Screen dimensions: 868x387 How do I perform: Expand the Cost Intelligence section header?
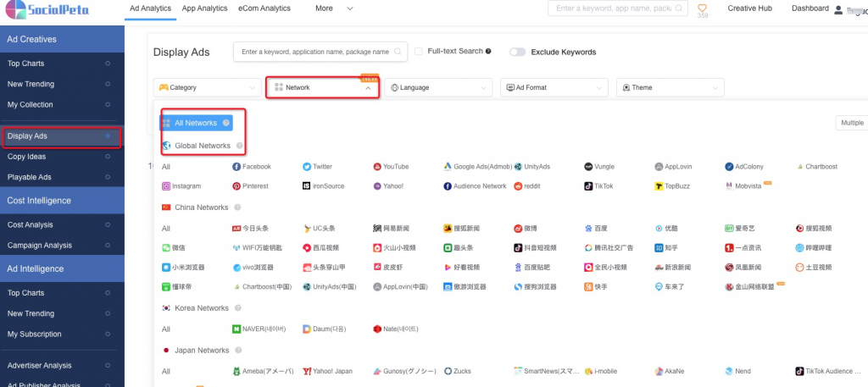(62, 200)
